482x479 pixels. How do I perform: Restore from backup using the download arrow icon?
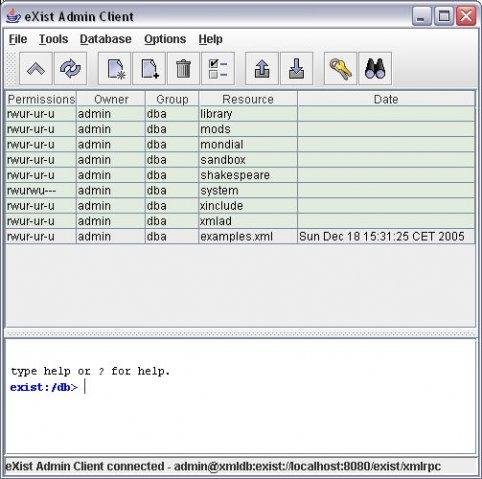pos(297,69)
